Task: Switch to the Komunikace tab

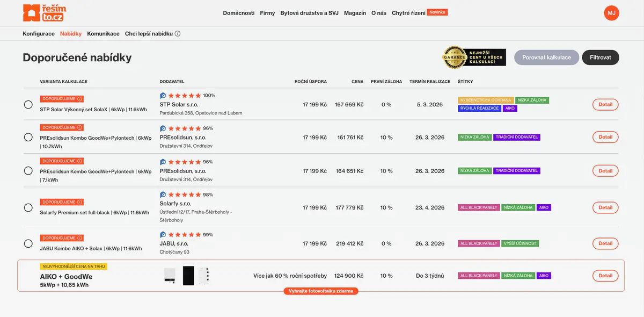Action: 103,34
